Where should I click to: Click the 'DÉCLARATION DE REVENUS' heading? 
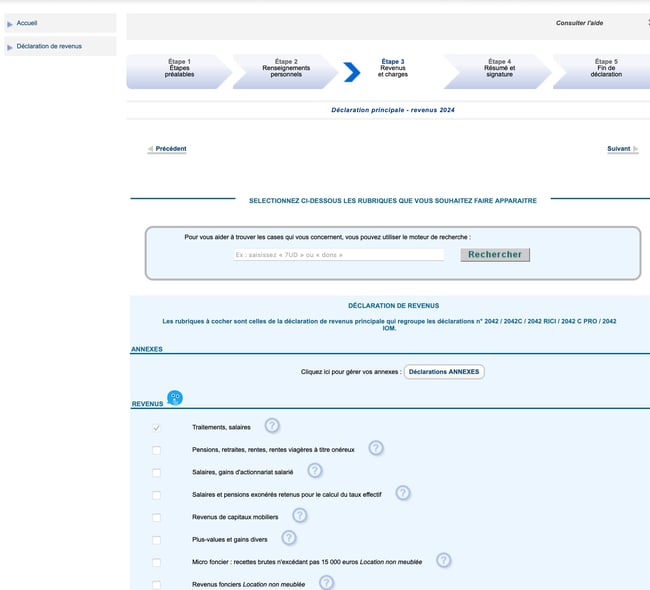pos(393,306)
